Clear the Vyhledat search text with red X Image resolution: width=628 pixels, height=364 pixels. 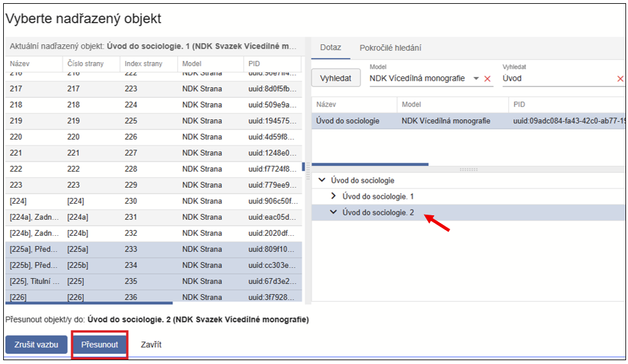[x=620, y=79]
